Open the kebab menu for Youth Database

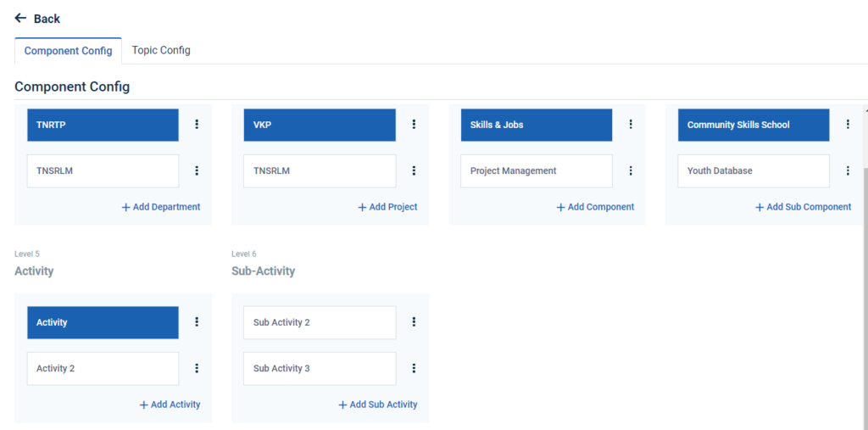(848, 170)
